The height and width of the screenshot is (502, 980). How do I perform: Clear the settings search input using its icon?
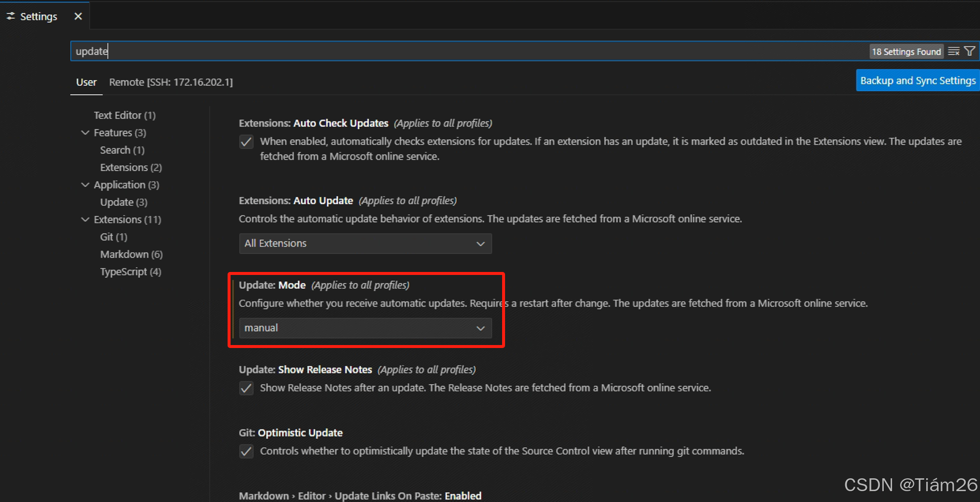[x=953, y=51]
